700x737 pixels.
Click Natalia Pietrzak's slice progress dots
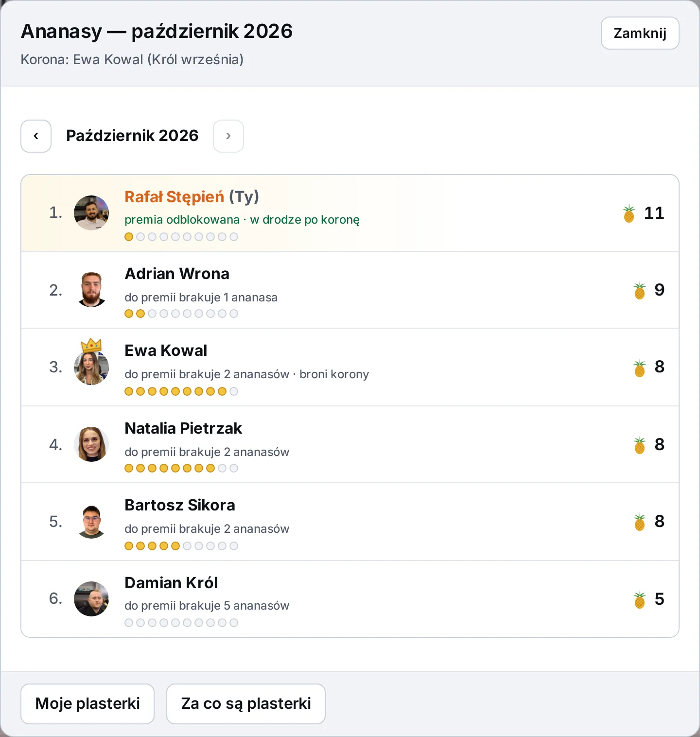(x=181, y=468)
